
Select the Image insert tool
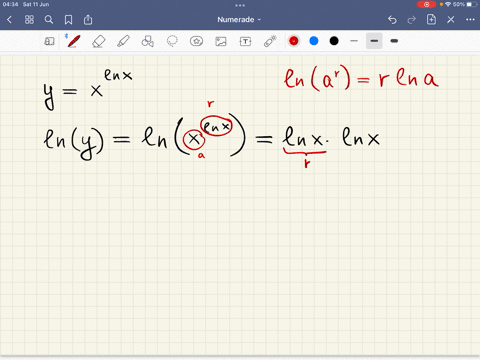pos(221,41)
